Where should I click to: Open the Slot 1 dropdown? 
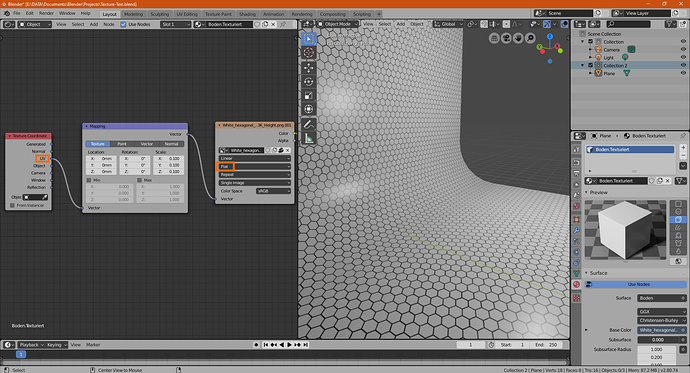[175, 24]
